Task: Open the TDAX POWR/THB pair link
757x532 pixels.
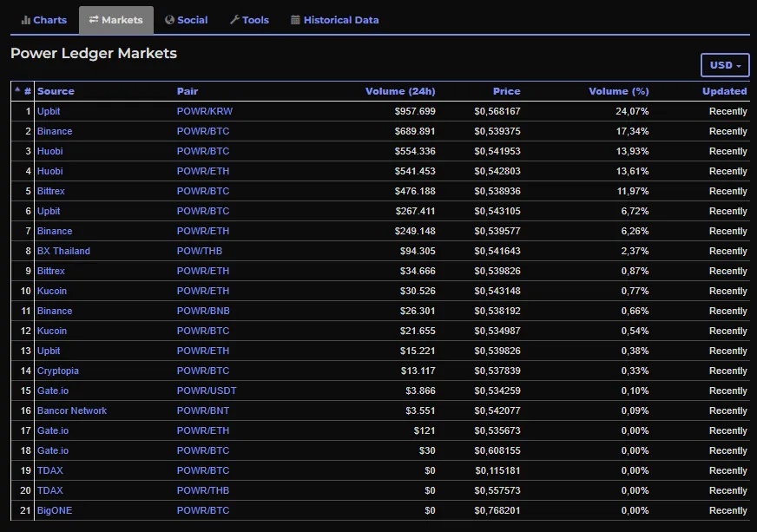Action: coord(203,490)
